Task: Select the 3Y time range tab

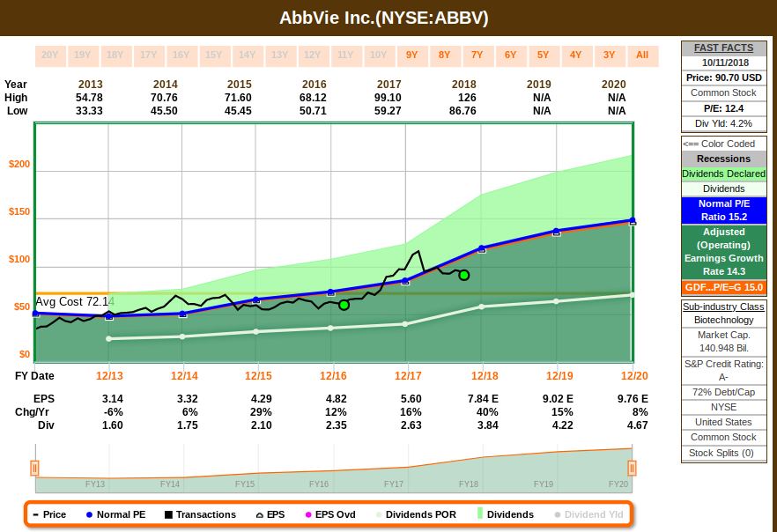Action: coord(609,55)
